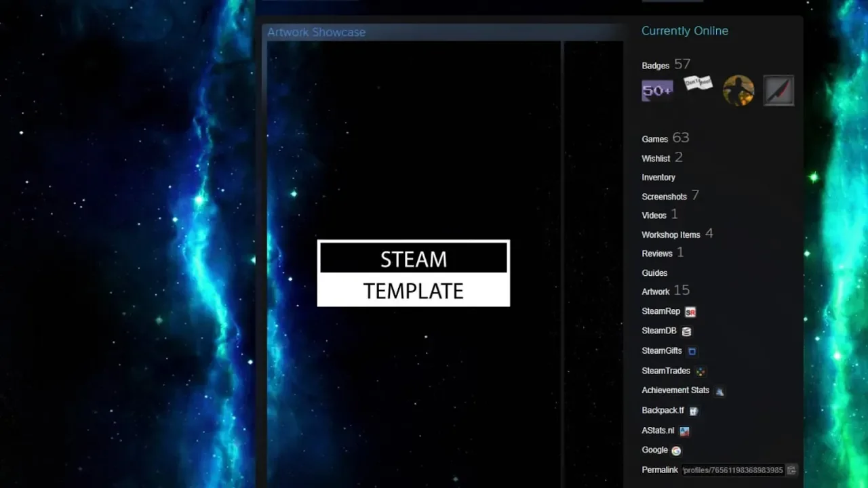The width and height of the screenshot is (868, 488).
Task: Click the Permalink label
Action: point(660,470)
